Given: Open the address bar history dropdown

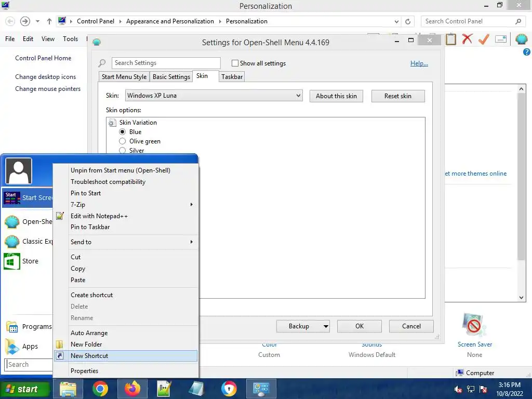Looking at the screenshot, I should pos(396,21).
